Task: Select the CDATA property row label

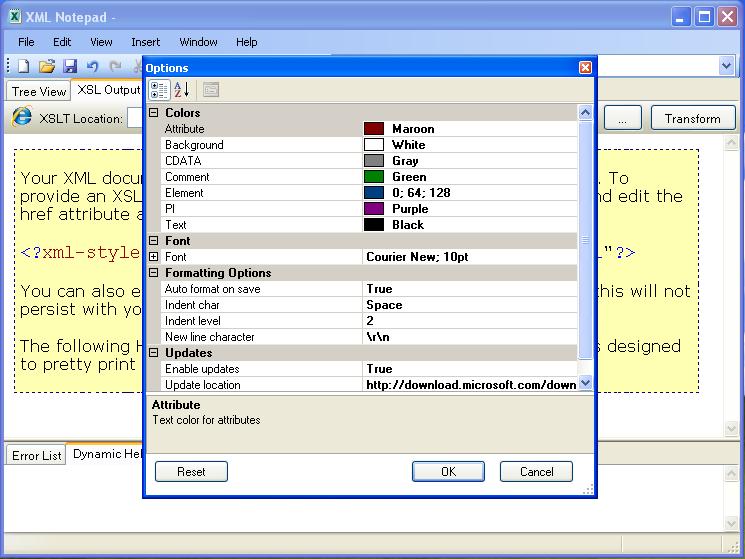Action: tap(183, 161)
